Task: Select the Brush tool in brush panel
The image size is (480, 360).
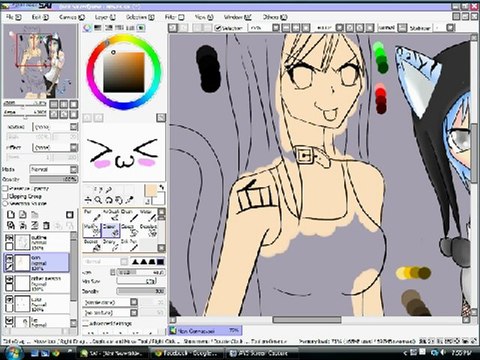Action: click(129, 216)
